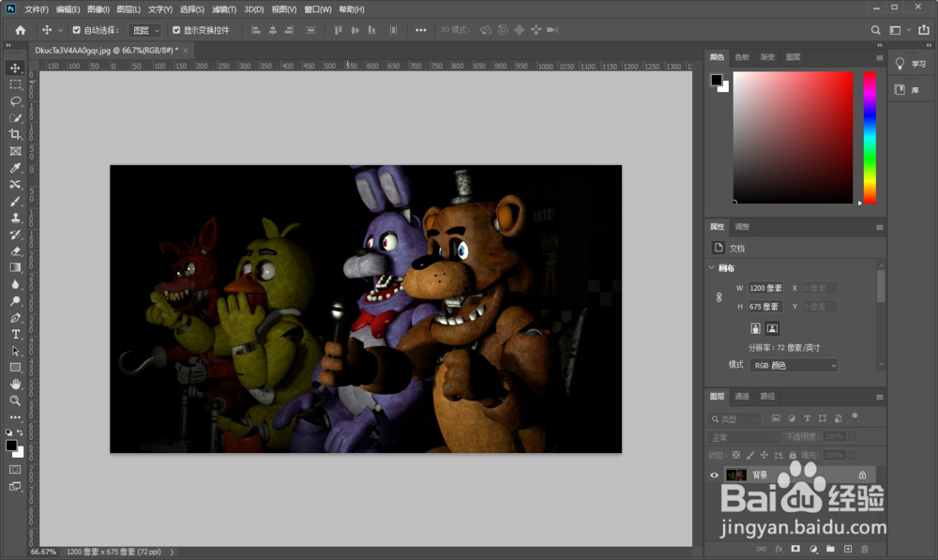Select the Hand tool
This screenshot has width=938, height=560.
pyautogui.click(x=15, y=384)
